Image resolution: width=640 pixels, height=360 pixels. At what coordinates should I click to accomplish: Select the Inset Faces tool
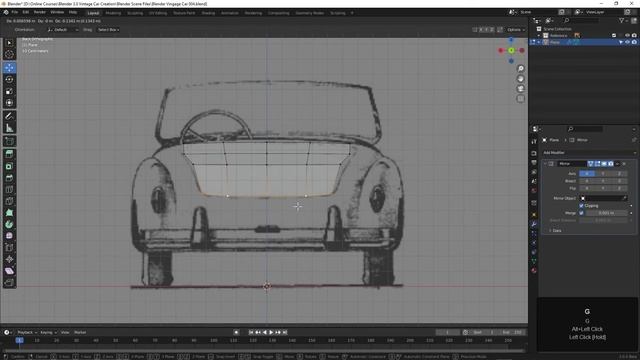click(9, 166)
